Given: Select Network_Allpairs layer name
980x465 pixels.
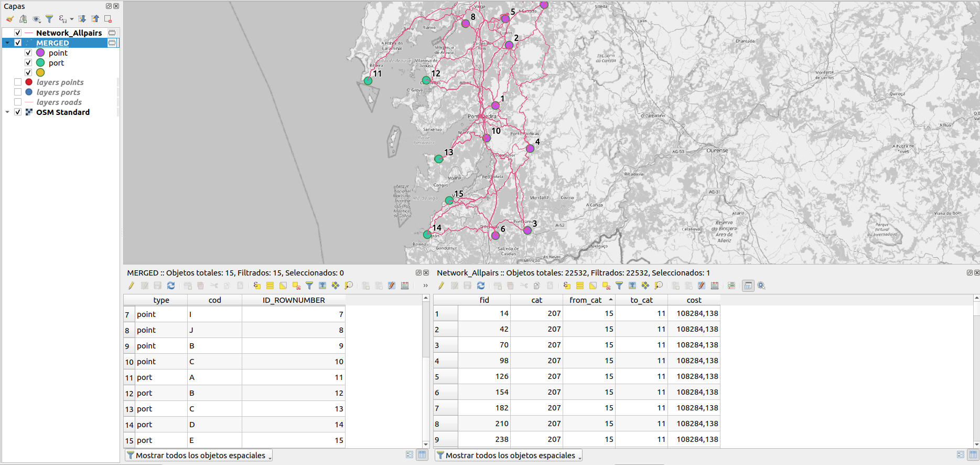Looking at the screenshot, I should 69,33.
